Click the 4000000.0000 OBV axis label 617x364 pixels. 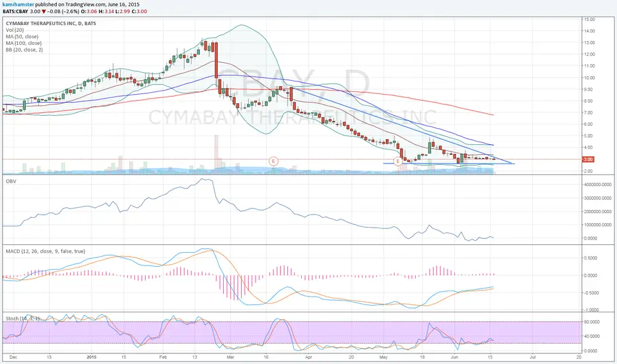pos(598,185)
